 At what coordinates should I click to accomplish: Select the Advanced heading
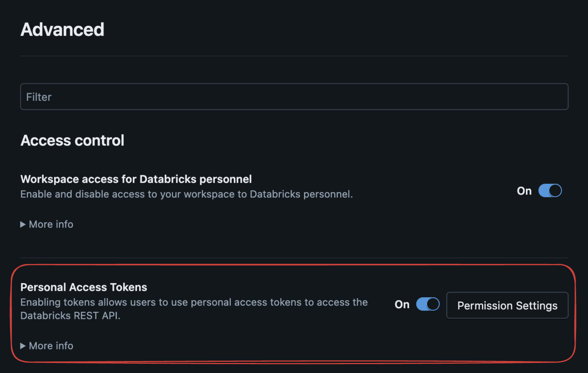coord(62,29)
